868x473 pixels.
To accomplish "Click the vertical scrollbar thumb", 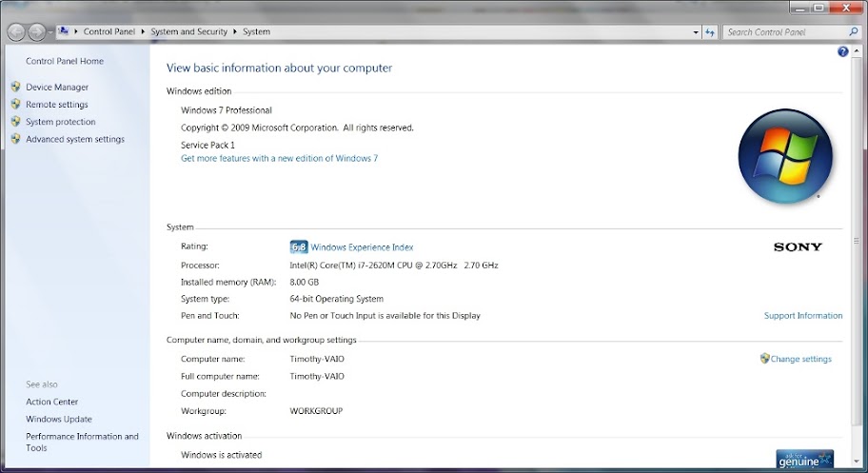I will click(857, 241).
